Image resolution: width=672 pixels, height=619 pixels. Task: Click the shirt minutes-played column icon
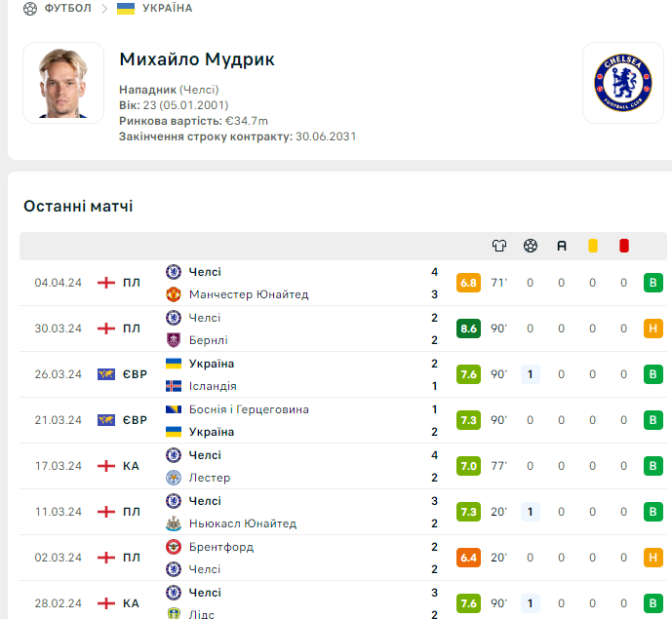point(498,246)
